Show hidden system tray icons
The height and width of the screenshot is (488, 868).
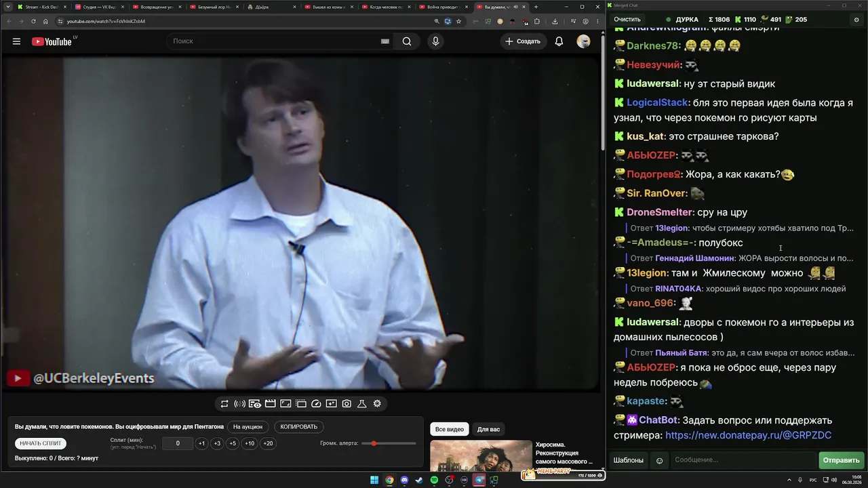click(789, 481)
